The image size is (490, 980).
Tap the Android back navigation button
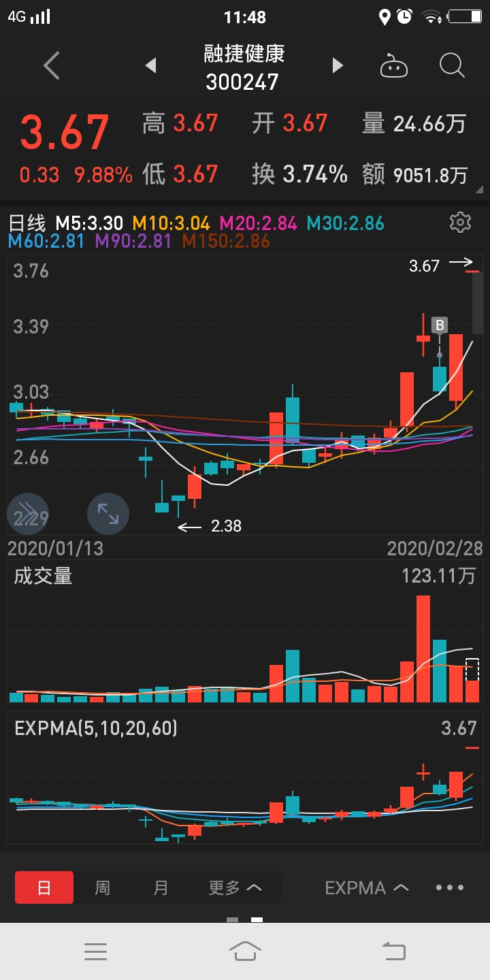click(x=394, y=951)
